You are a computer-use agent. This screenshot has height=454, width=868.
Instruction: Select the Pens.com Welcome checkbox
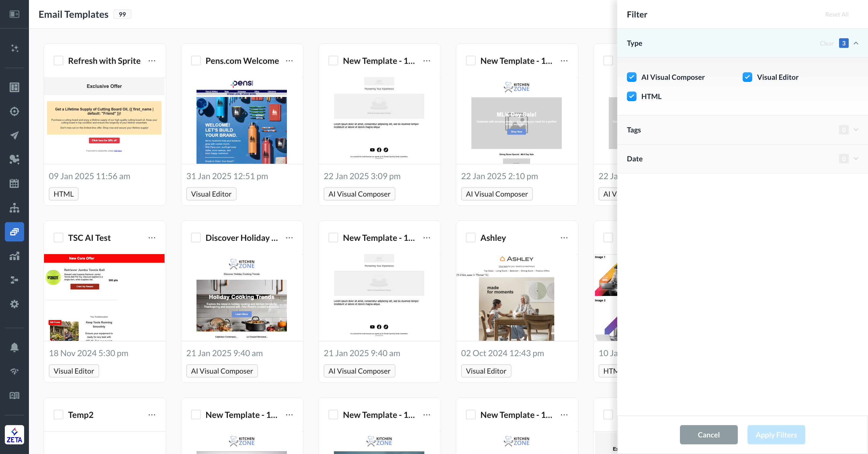click(196, 61)
